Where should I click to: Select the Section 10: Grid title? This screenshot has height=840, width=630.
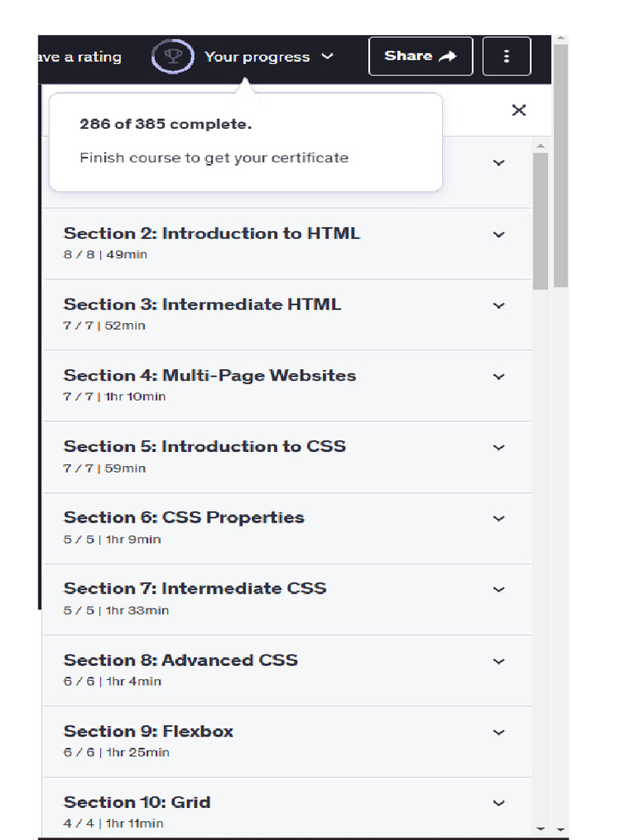[137, 802]
